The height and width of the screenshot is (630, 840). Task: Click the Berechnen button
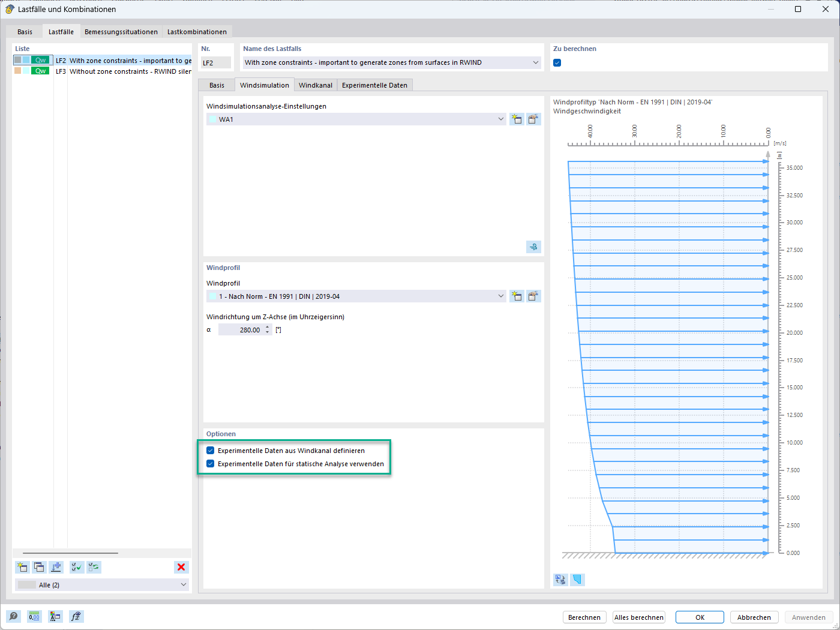click(x=584, y=617)
